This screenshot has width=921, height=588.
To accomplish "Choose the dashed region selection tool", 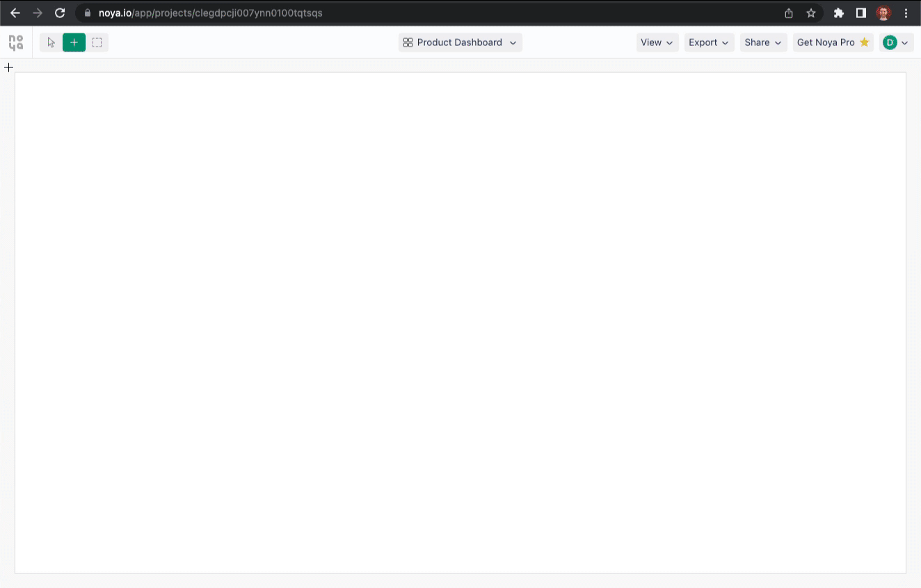I will pos(97,42).
